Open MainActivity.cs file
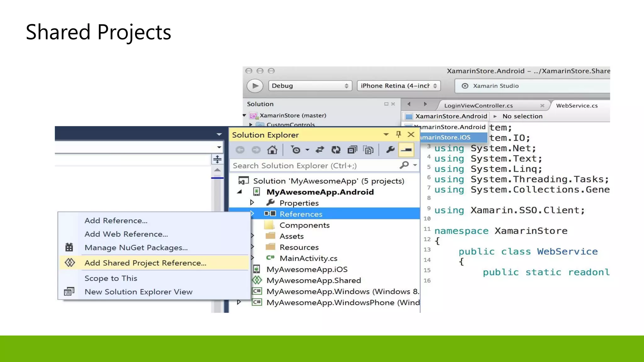 pyautogui.click(x=308, y=258)
